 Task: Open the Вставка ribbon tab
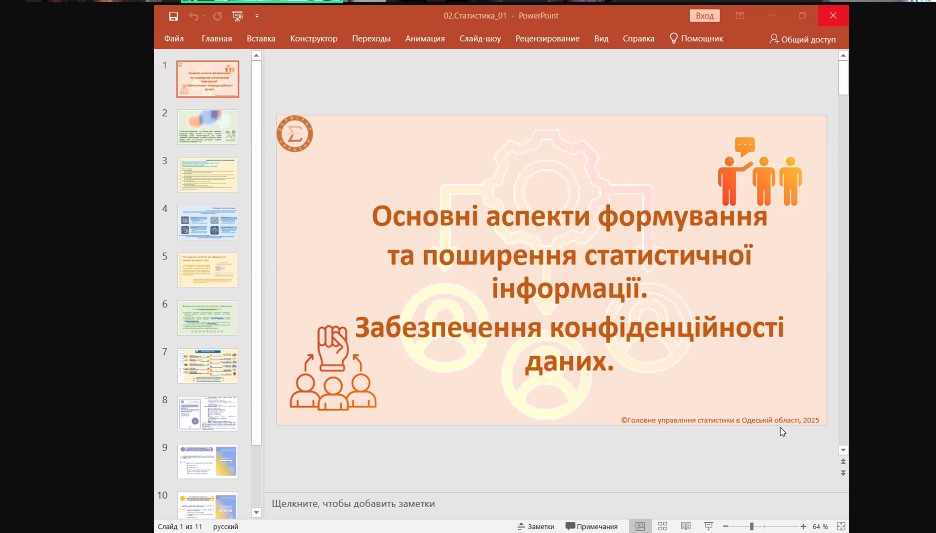261,39
